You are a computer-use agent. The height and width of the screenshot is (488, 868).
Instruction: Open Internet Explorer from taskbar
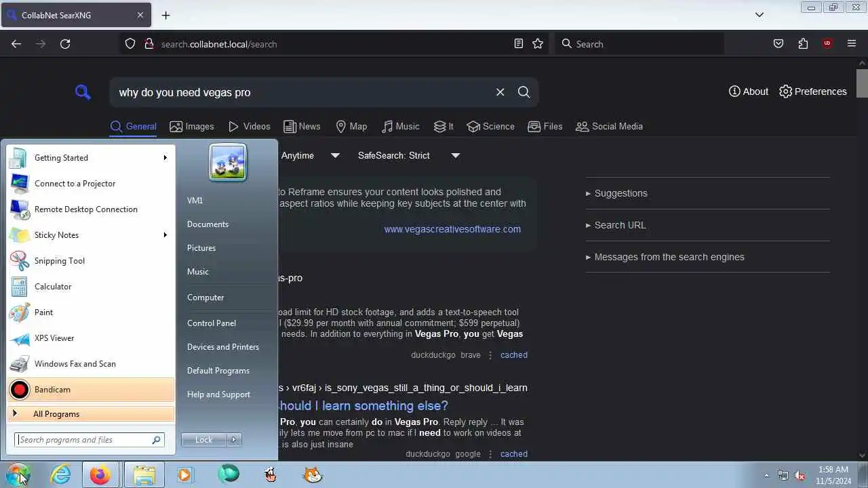pyautogui.click(x=61, y=474)
